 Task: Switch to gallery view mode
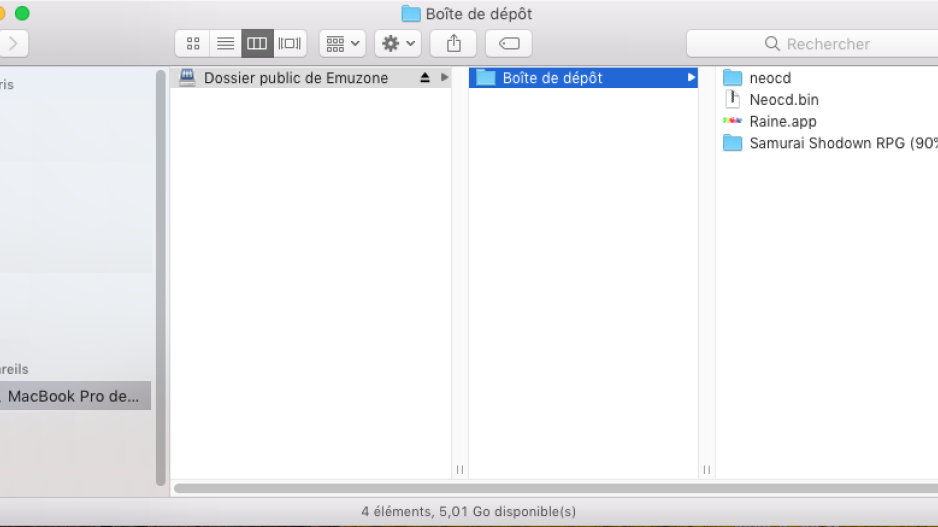(290, 44)
